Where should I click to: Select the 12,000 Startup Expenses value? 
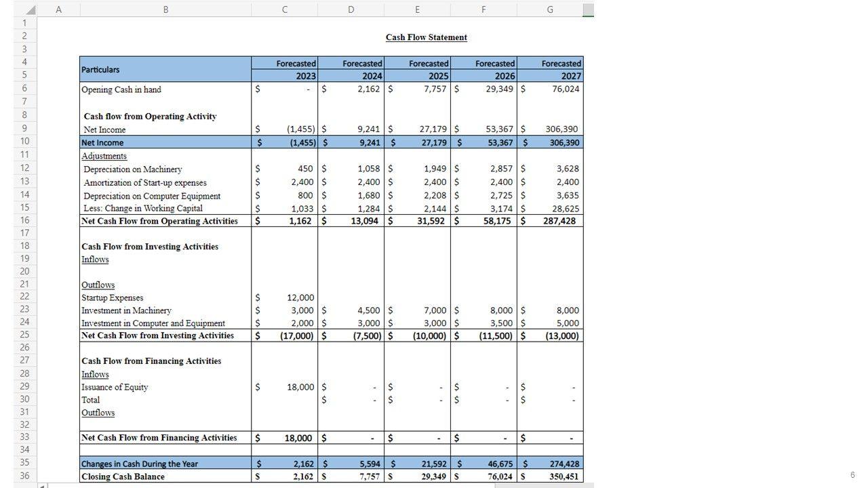coord(300,298)
